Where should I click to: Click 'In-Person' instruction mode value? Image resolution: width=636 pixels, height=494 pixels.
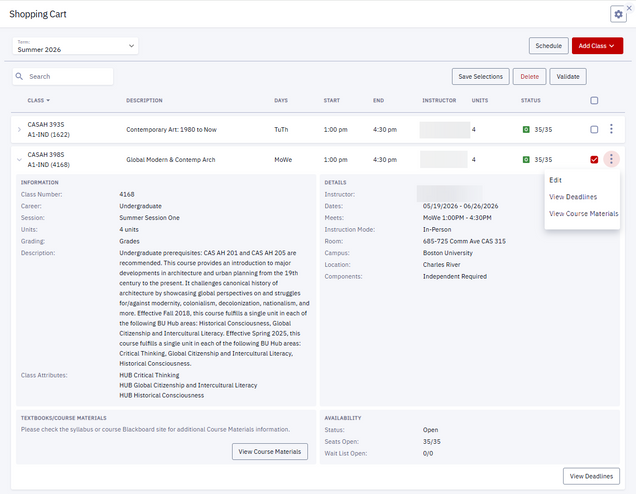(437, 230)
